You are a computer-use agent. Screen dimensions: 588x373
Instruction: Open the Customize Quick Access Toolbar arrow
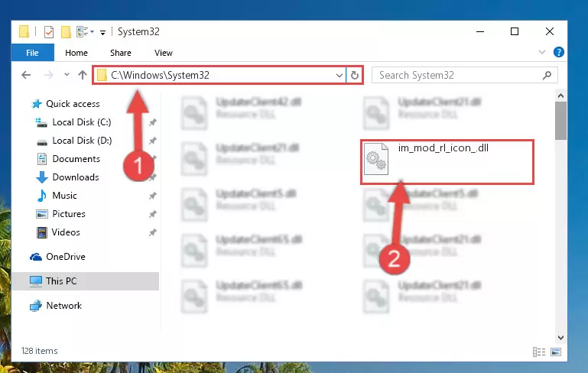[x=102, y=33]
